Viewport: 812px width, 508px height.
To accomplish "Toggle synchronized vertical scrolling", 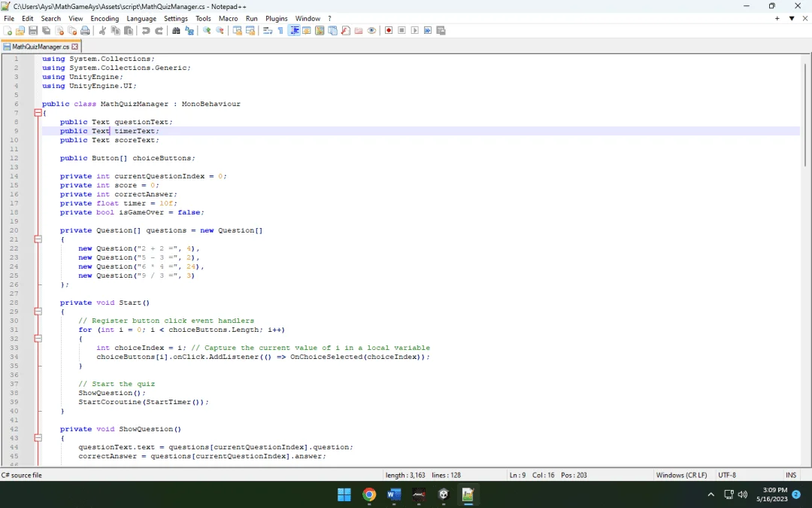I will point(237,31).
